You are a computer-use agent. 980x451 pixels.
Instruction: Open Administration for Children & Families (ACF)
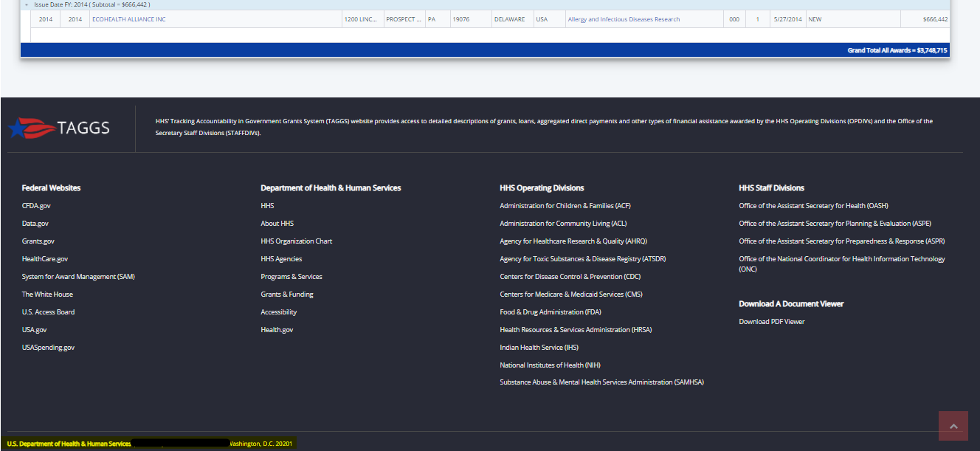(x=565, y=206)
